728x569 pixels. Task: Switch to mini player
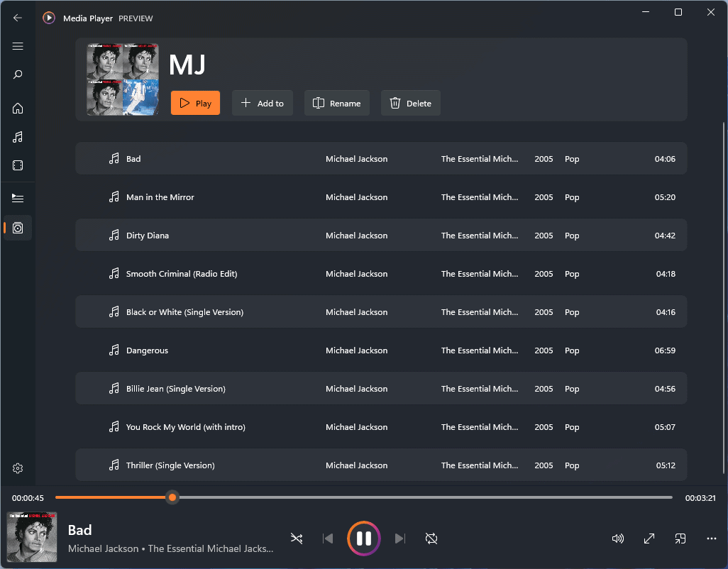tap(680, 538)
